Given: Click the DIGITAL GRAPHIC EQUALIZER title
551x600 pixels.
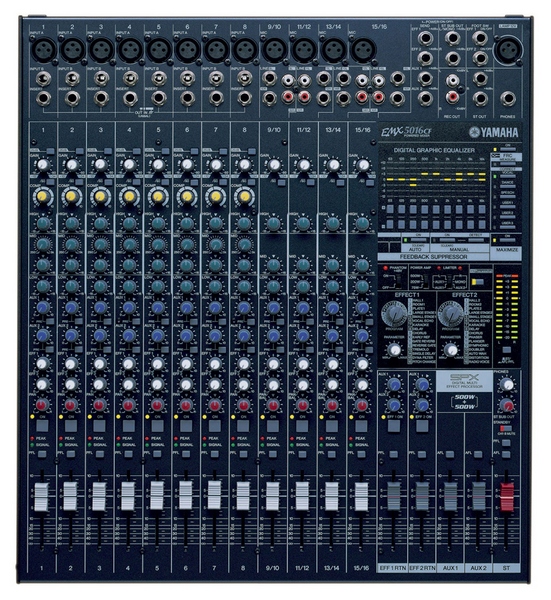Looking at the screenshot, I should 434,150.
